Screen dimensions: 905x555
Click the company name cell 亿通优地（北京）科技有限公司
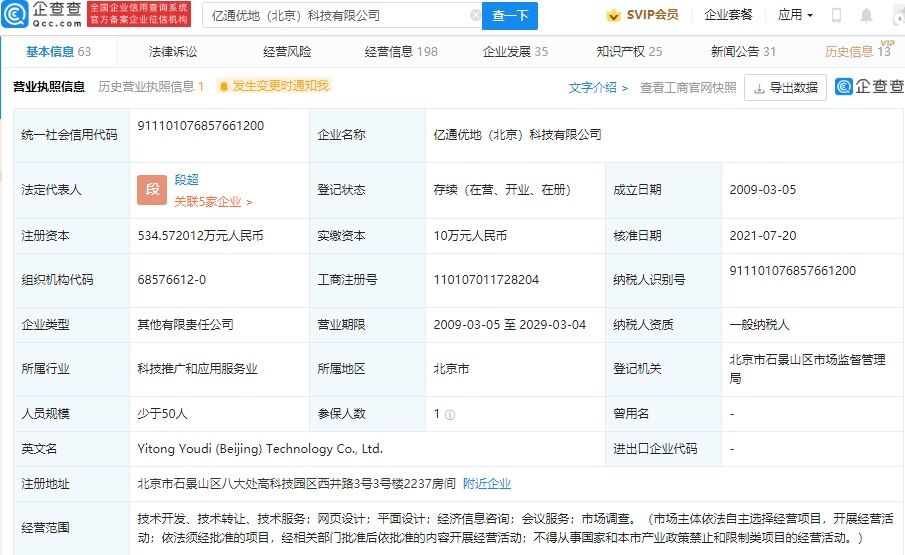(517, 134)
